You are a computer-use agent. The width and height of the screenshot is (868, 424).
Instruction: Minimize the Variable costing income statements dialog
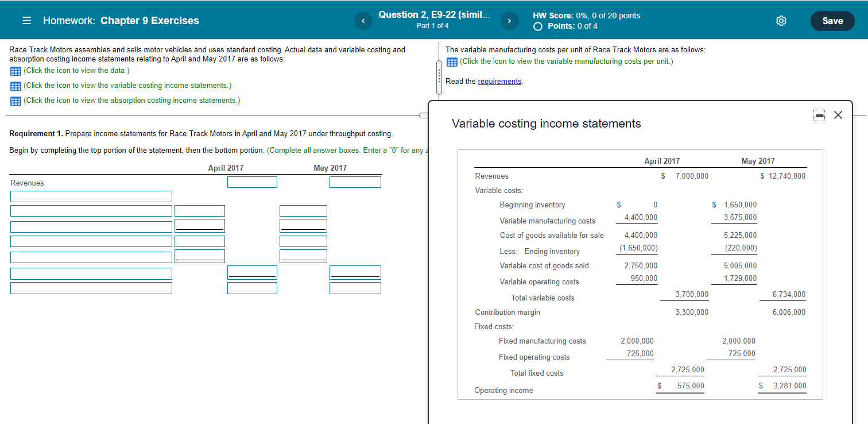pos(819,115)
